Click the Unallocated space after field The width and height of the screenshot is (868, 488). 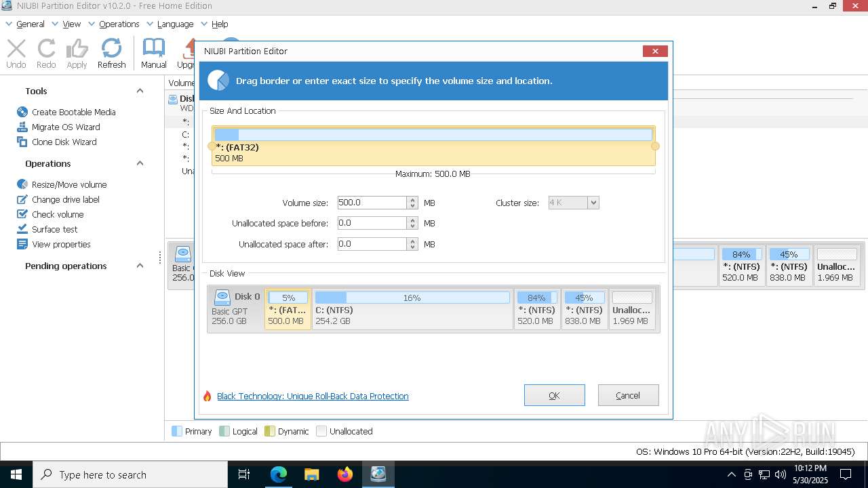(372, 244)
